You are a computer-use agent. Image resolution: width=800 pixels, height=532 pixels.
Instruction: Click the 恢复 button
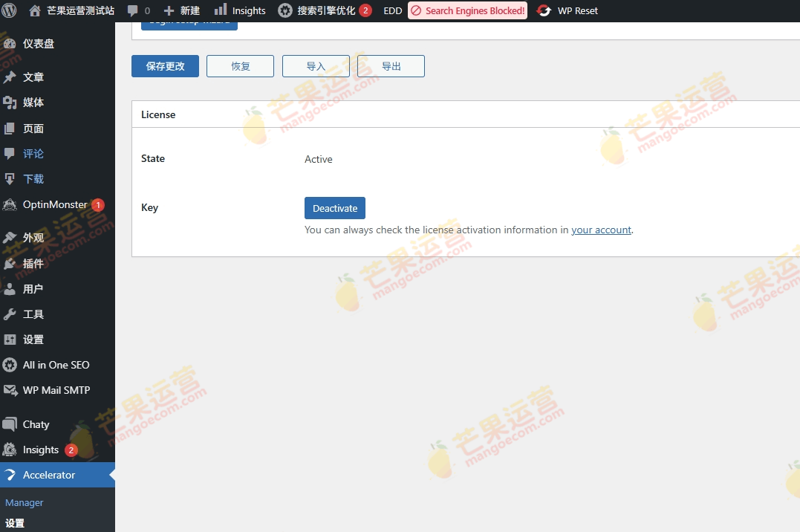click(240, 66)
